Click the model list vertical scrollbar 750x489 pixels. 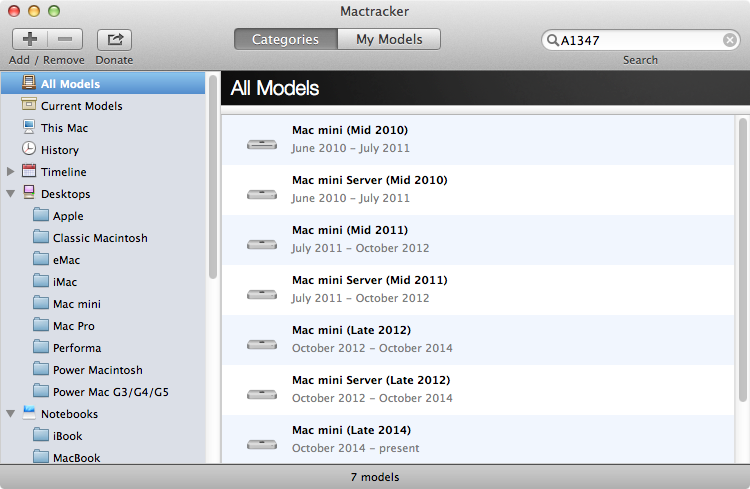(742, 261)
